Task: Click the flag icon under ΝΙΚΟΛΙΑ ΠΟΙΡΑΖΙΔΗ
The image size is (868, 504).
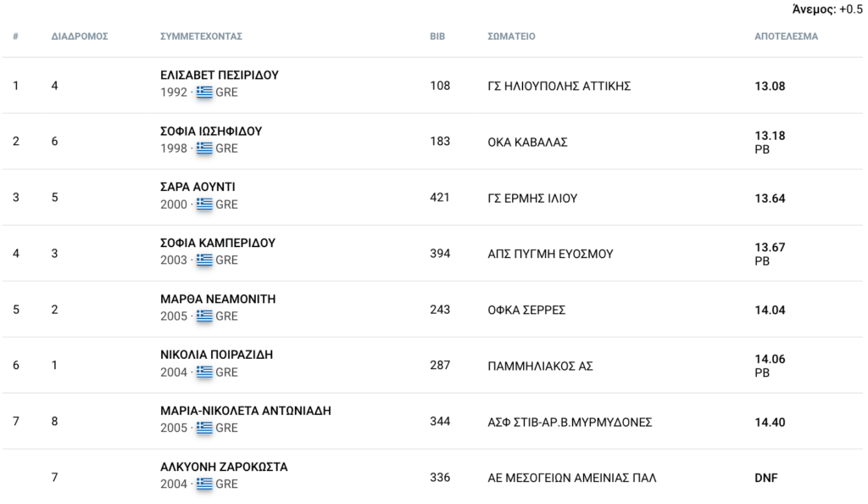Action: (x=204, y=372)
